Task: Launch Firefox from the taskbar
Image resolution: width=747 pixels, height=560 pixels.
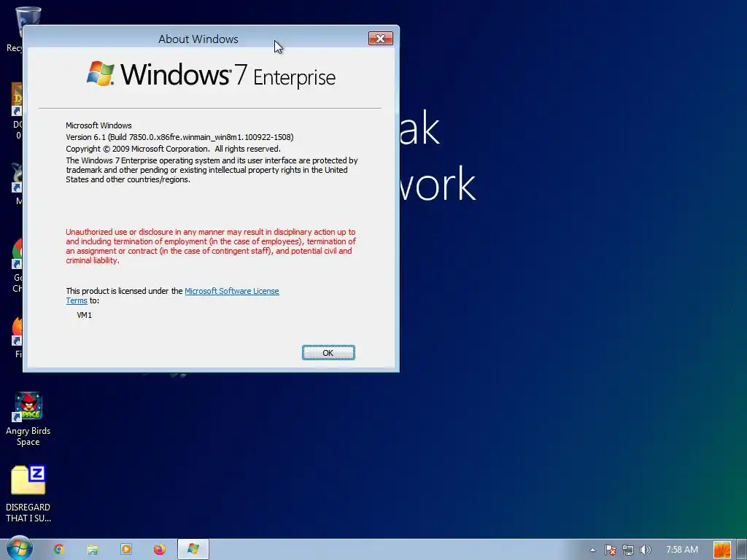Action: click(160, 549)
